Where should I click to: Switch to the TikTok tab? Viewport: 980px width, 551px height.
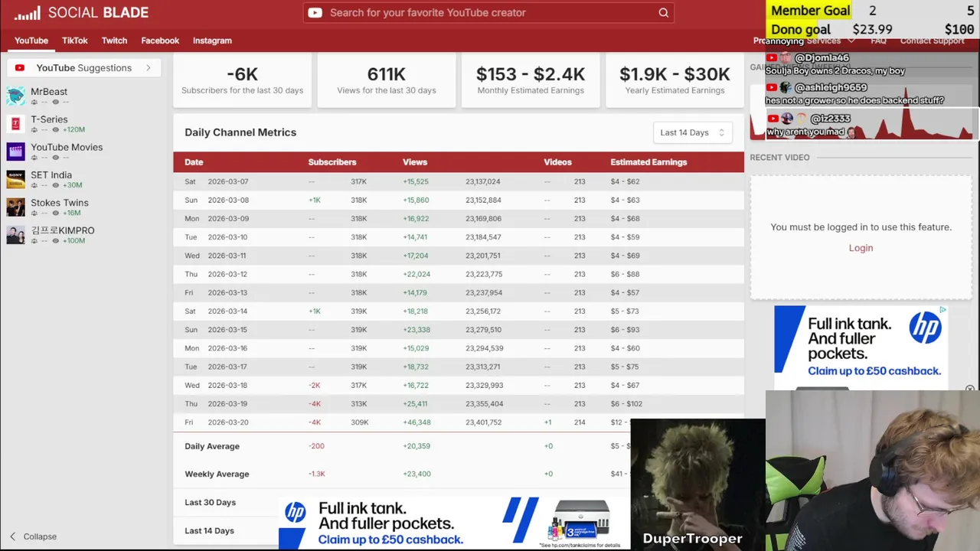pos(75,41)
